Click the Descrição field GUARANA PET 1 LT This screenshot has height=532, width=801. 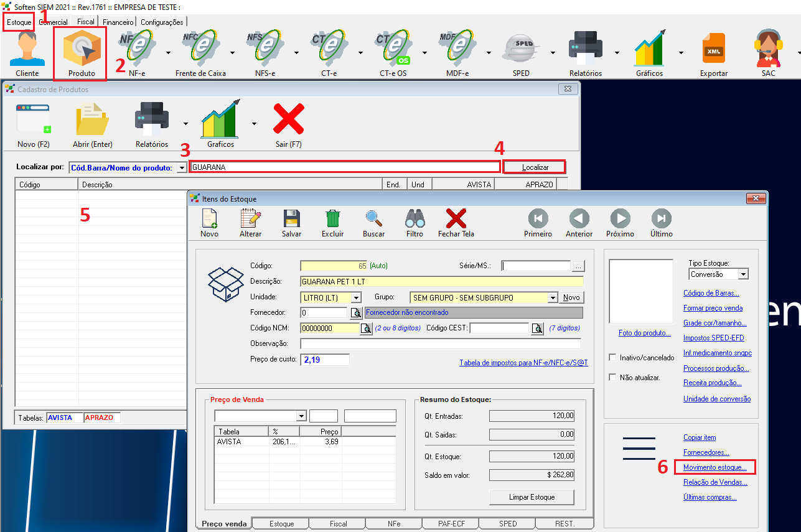click(442, 282)
